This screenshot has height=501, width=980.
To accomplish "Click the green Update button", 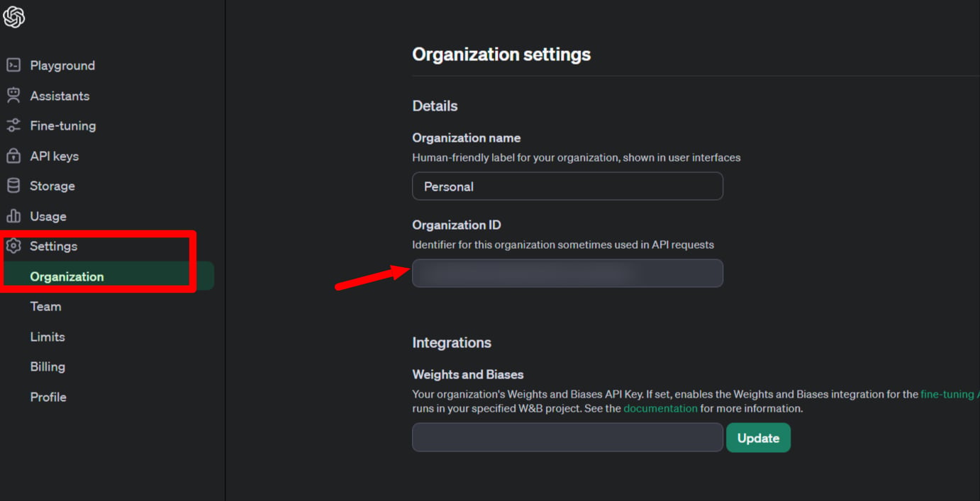I will pyautogui.click(x=758, y=438).
